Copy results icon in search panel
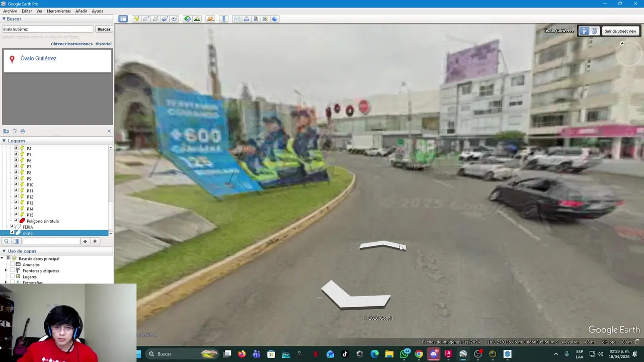The image size is (644, 362). coord(14,131)
